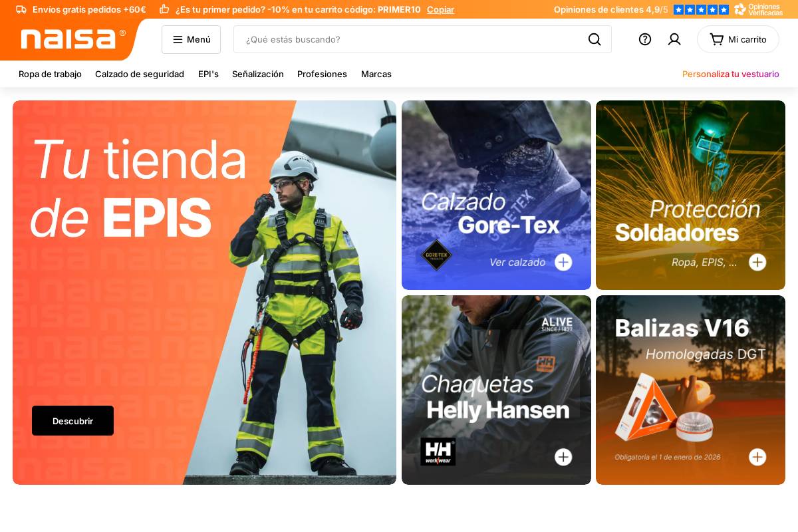
Task: Open the search with the magnifier icon
Action: tap(594, 39)
